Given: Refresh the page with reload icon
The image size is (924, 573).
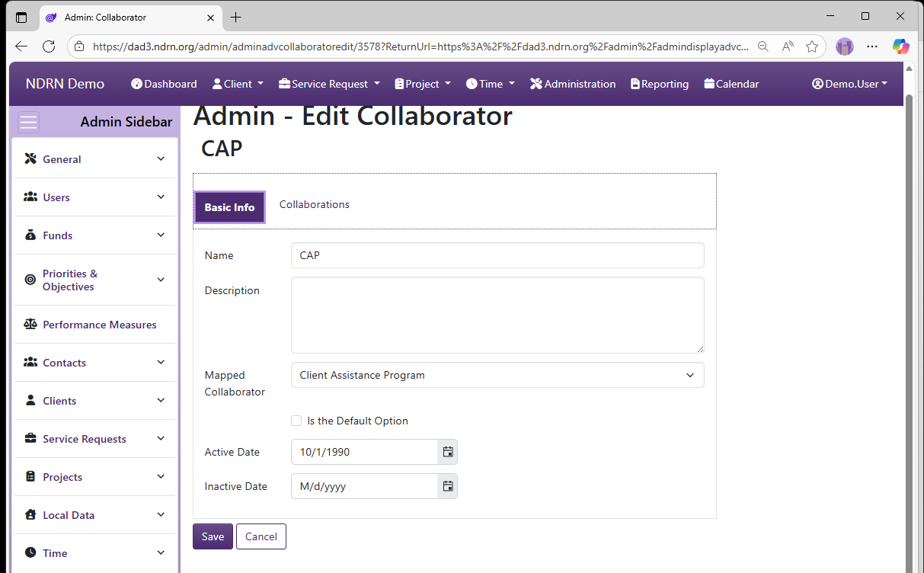Looking at the screenshot, I should coord(49,46).
